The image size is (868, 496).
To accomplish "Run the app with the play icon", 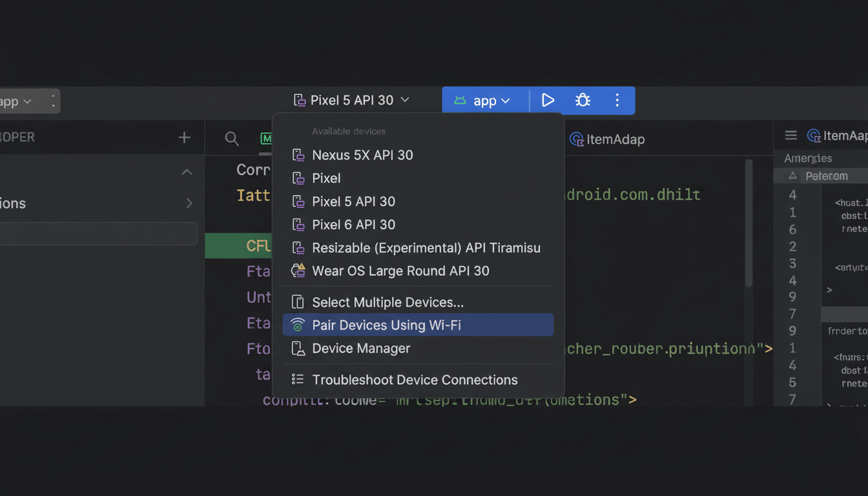I will [x=548, y=100].
